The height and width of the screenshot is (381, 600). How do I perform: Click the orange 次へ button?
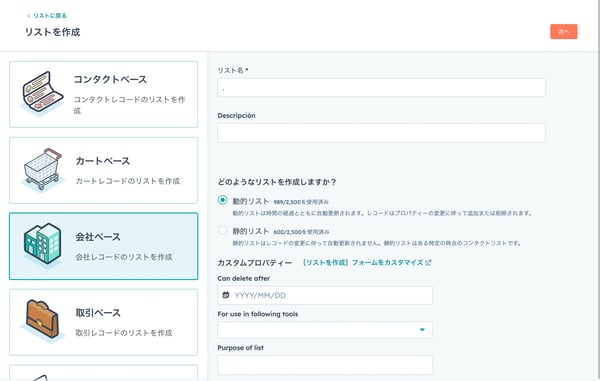pyautogui.click(x=564, y=32)
